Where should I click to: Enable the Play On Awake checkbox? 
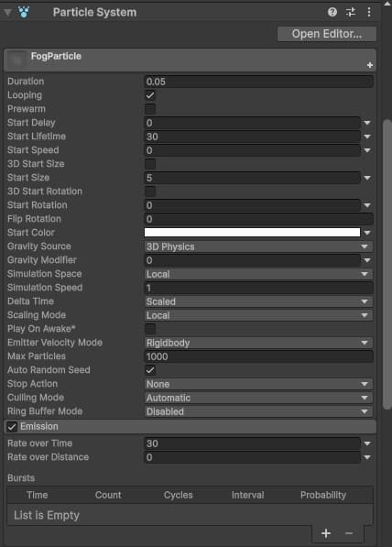pos(150,329)
